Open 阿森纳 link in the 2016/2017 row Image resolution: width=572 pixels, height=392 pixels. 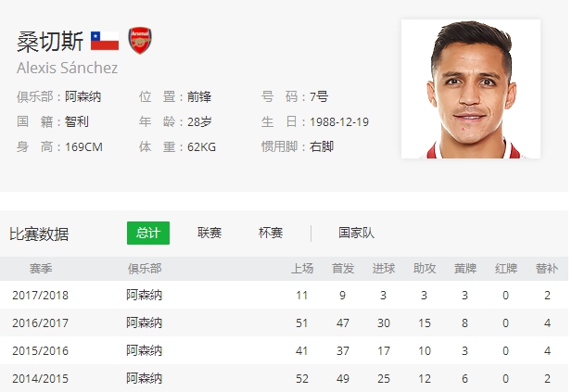[x=145, y=323]
